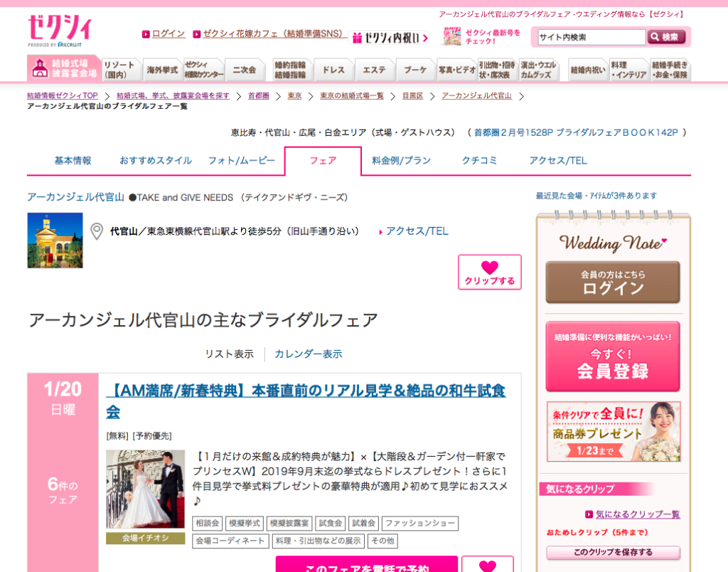Switch to the フォト/ムービー tab
Screen dimensions: 728x572
point(242,161)
